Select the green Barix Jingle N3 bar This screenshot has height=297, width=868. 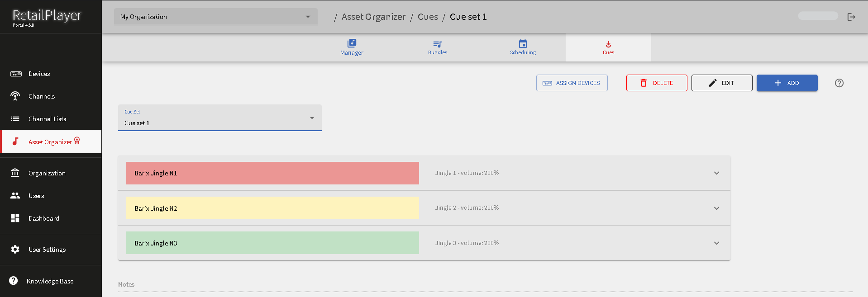point(272,243)
